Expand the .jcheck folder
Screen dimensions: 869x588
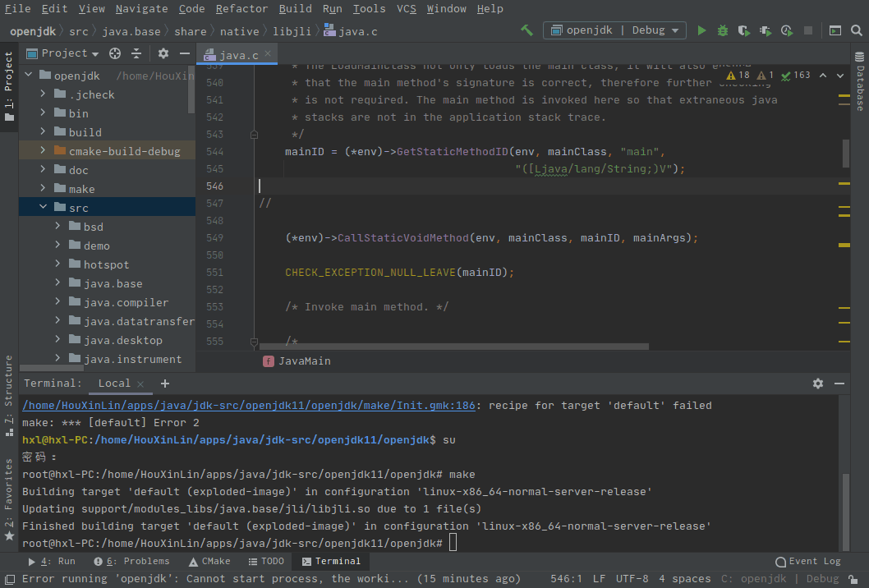[x=44, y=94]
